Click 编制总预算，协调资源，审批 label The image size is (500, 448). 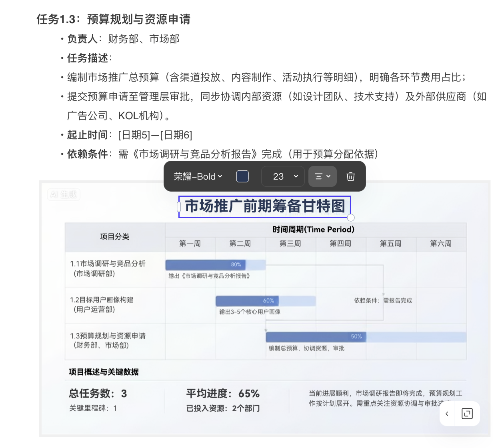306,348
